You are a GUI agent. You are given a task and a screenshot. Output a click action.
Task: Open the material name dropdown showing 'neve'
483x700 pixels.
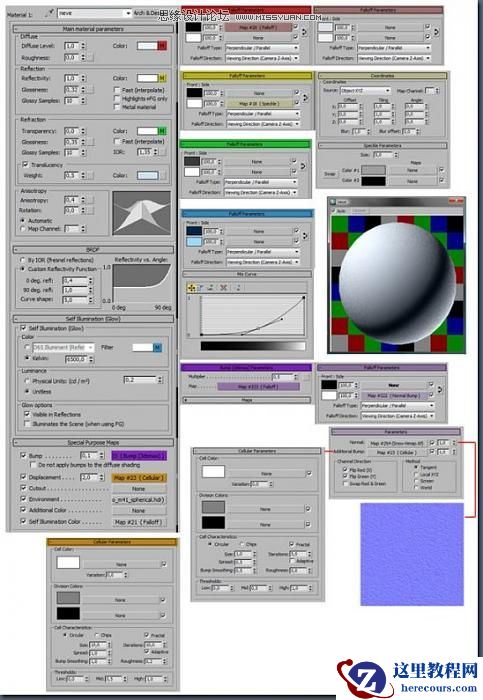(x=94, y=13)
